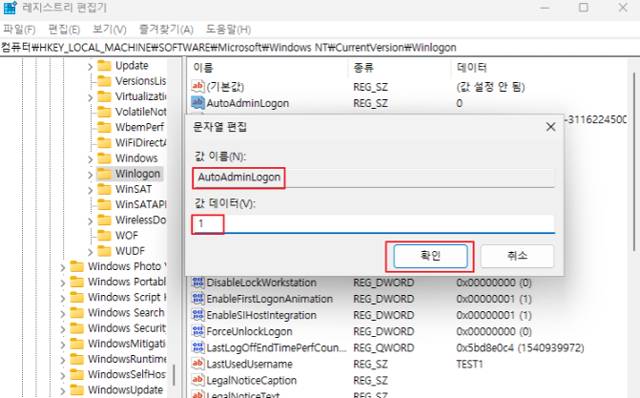Select the VolatileNot folder icon

tap(104, 111)
